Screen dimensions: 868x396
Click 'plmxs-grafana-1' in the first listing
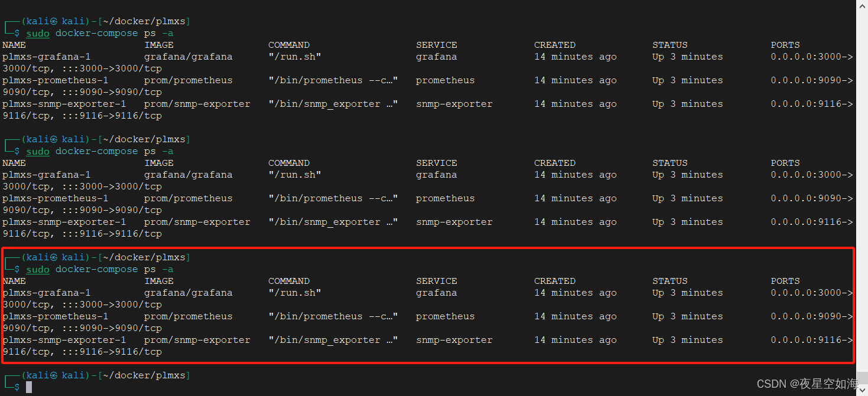pyautogui.click(x=47, y=57)
